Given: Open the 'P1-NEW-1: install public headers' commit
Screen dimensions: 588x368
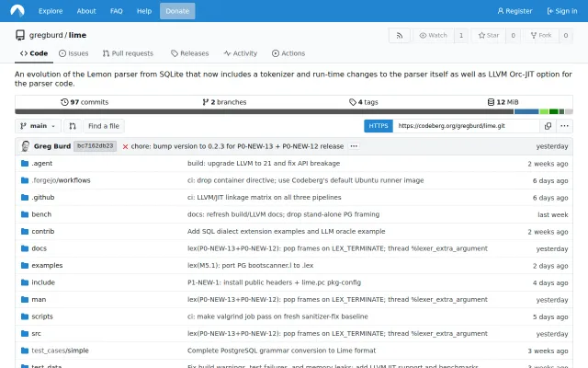Looking at the screenshot, I should point(274,282).
